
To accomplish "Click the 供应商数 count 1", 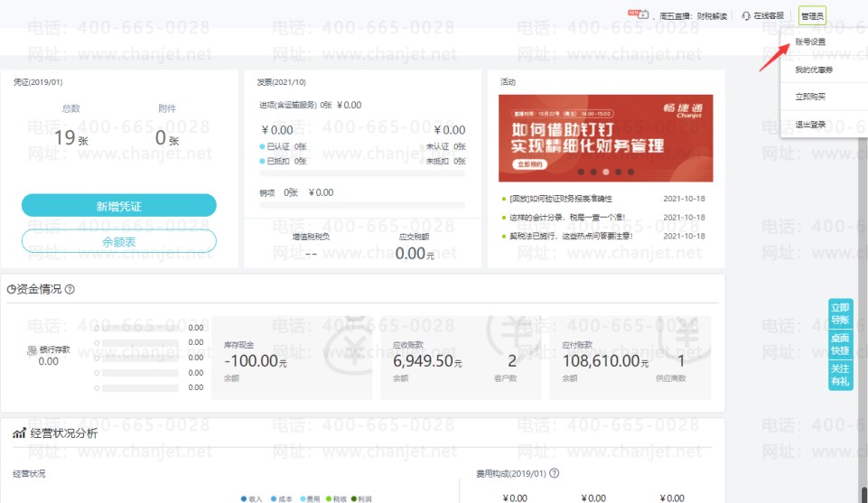I will pyautogui.click(x=681, y=361).
